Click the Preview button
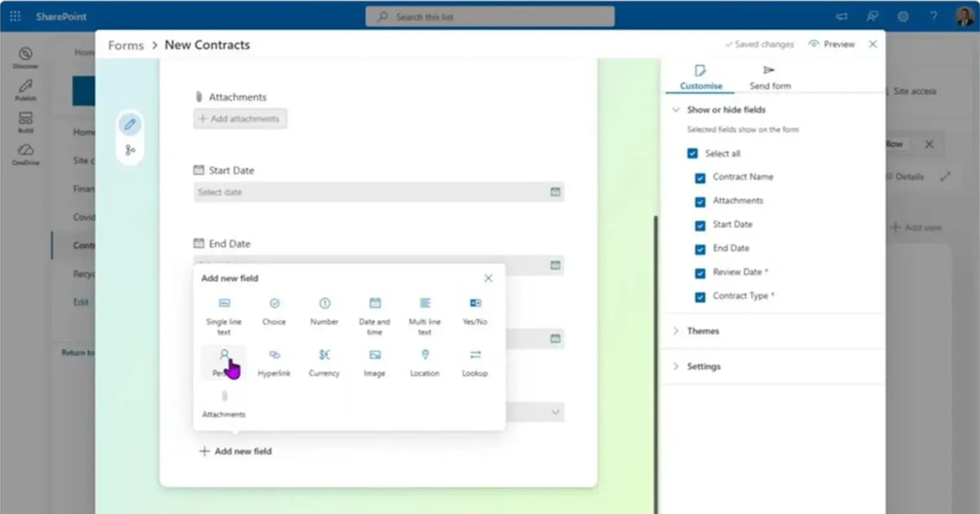Viewport: 980px width, 514px height. point(831,44)
